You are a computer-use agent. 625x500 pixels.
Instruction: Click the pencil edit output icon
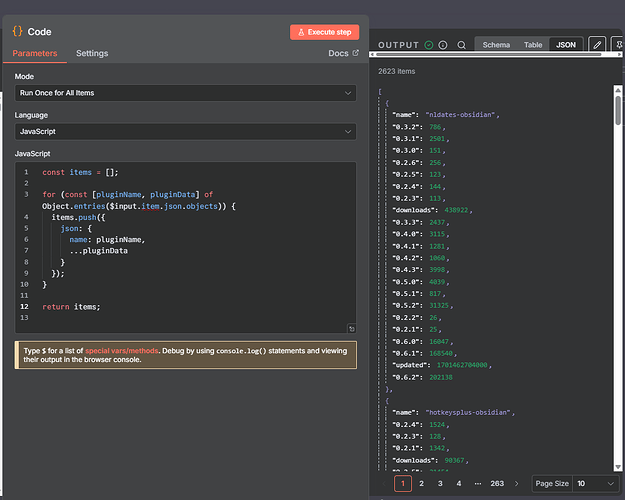coord(597,45)
